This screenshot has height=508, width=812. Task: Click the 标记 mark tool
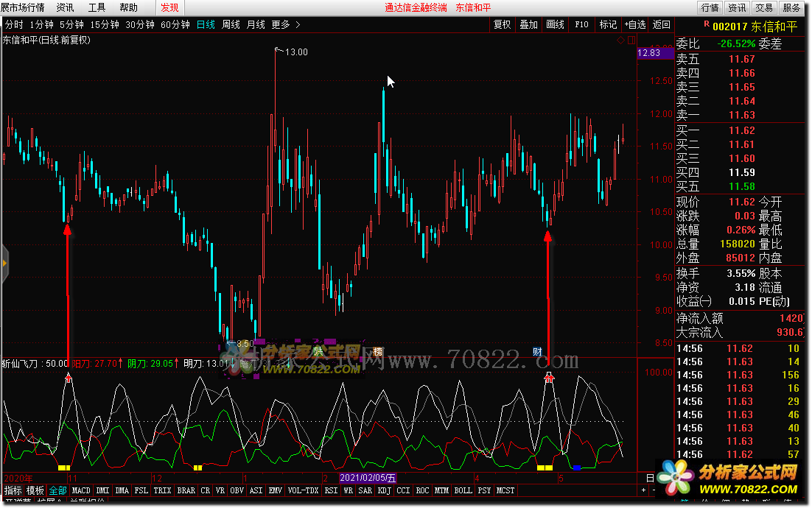[x=608, y=24]
